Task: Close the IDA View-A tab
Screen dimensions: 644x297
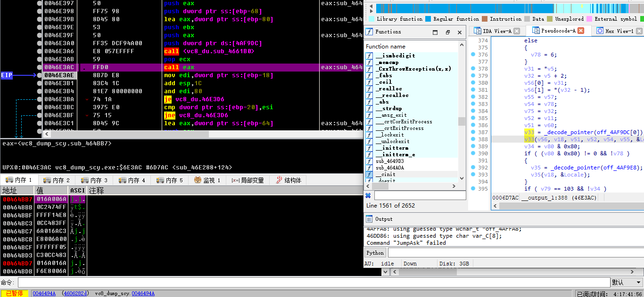Action: coord(517,31)
